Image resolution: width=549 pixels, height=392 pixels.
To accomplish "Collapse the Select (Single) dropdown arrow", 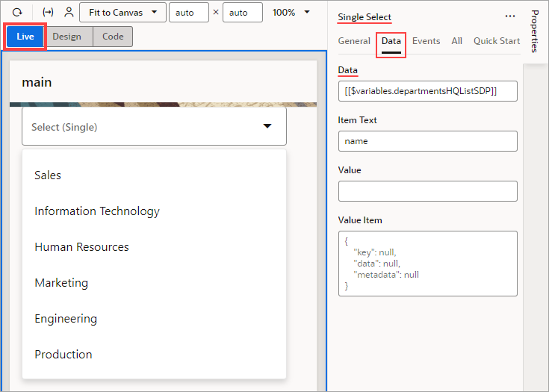I will [267, 126].
